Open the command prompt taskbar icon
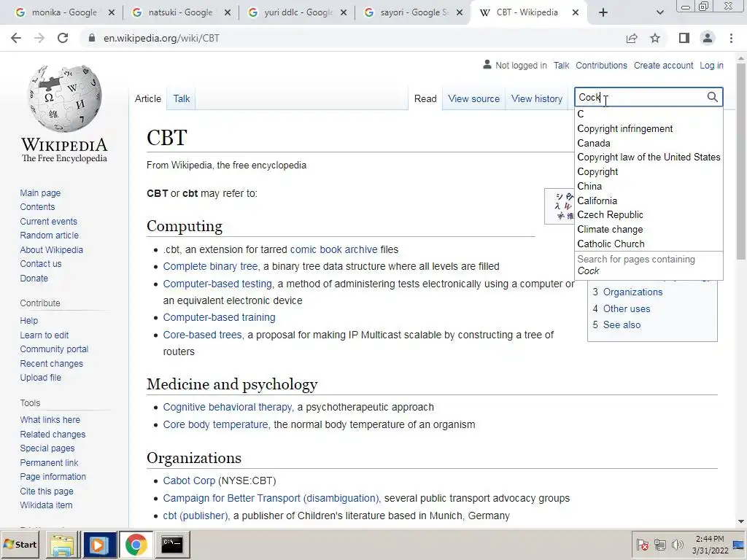The height and width of the screenshot is (560, 747). tap(172, 544)
